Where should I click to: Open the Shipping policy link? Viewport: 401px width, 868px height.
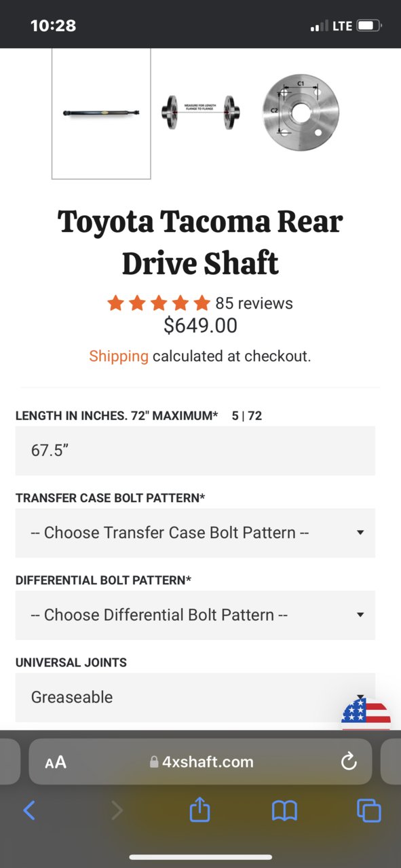(119, 356)
